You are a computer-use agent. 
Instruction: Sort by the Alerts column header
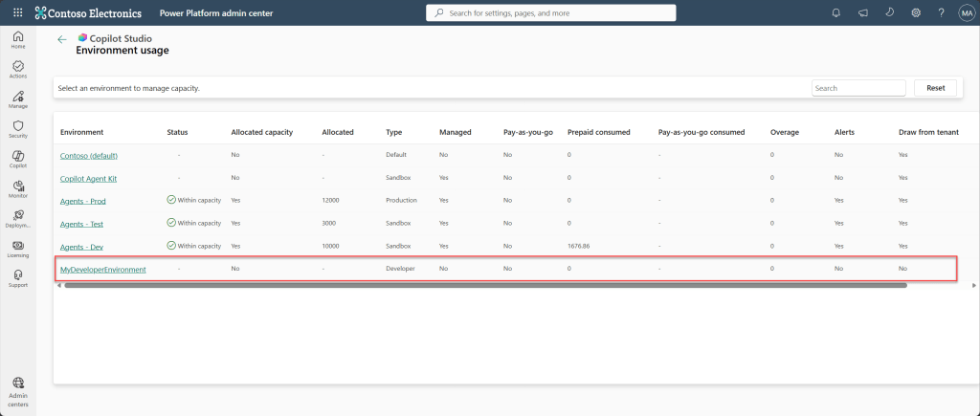pos(844,132)
